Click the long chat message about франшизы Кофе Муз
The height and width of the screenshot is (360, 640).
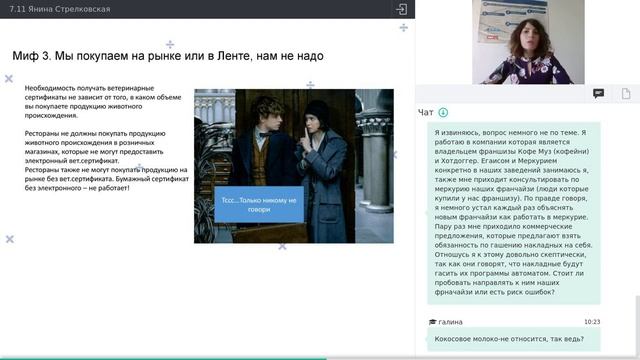513,212
